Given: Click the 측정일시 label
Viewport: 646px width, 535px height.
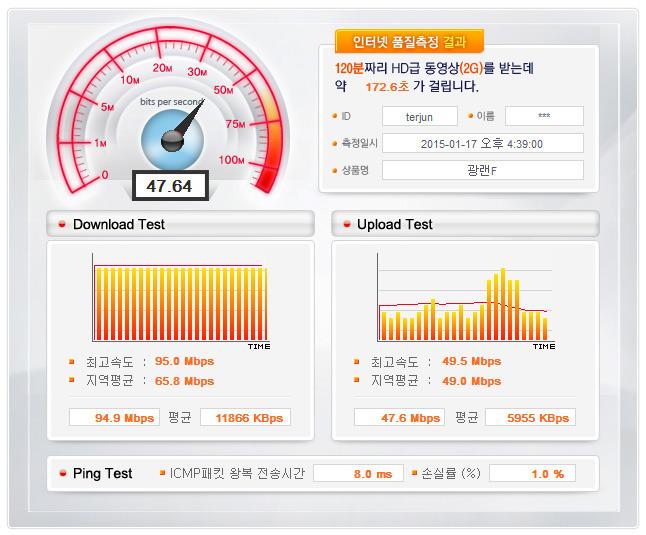Looking at the screenshot, I should click(360, 143).
